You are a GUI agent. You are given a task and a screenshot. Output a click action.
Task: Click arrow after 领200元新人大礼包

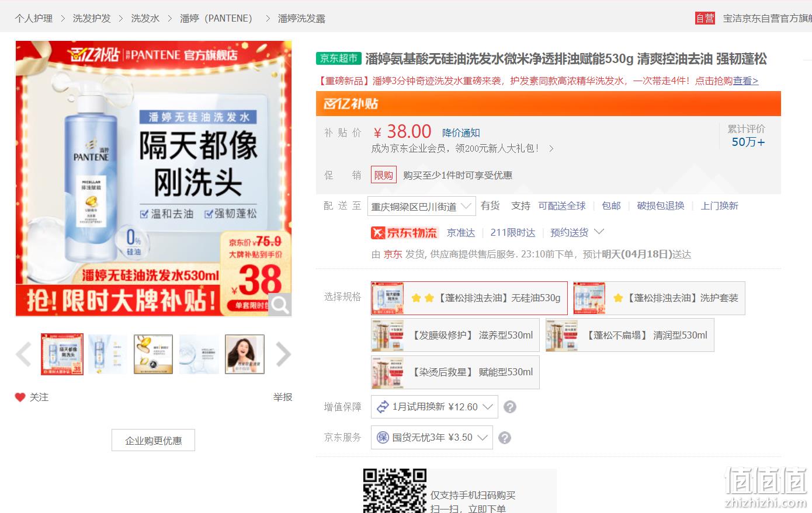(x=551, y=149)
